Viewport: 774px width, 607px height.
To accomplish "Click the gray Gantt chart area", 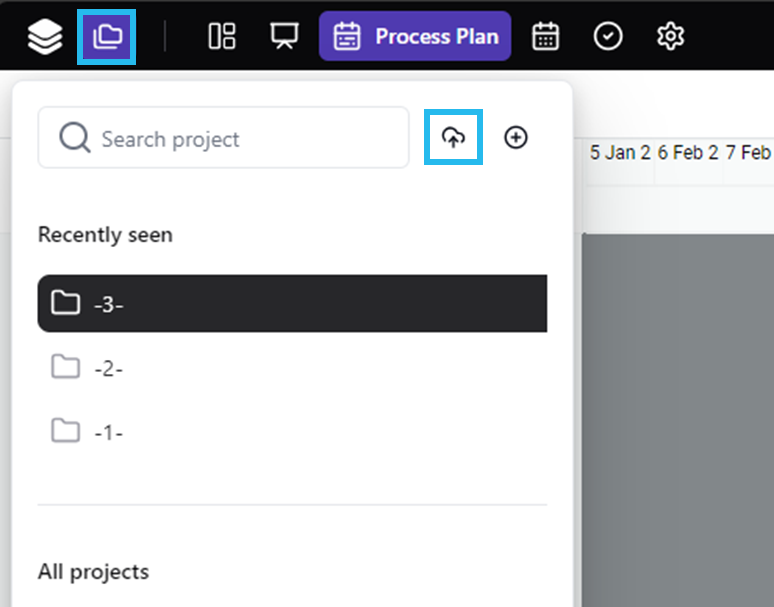I will click(676, 420).
